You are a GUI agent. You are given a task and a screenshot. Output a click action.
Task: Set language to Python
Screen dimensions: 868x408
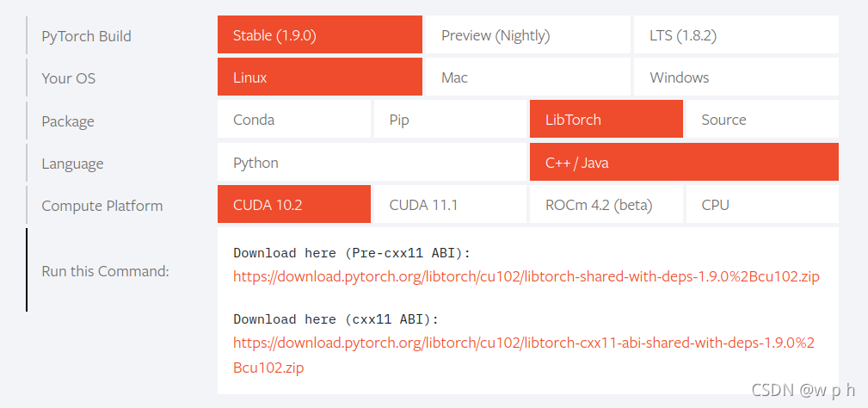(x=372, y=162)
